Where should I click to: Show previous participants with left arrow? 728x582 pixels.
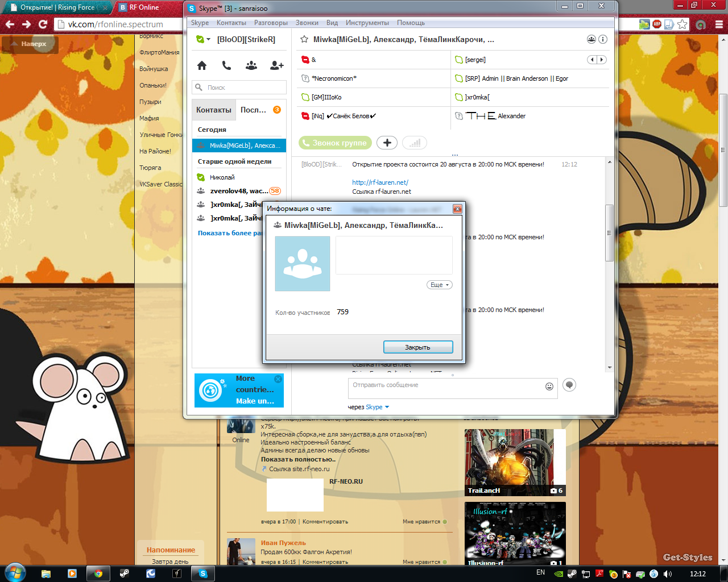tap(592, 60)
